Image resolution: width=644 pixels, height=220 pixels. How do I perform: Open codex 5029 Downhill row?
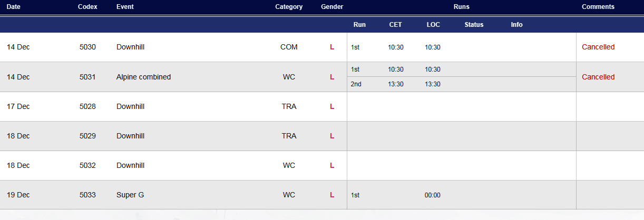click(x=322, y=136)
